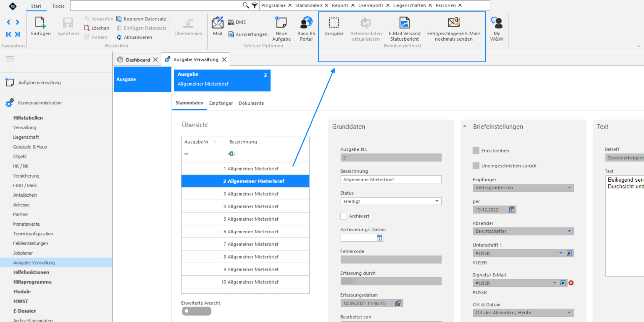Toggle Erweiterte Ansicht switch

point(197,311)
